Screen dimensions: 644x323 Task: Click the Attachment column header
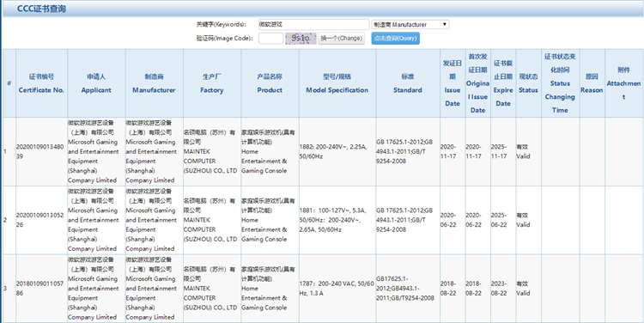(x=624, y=83)
